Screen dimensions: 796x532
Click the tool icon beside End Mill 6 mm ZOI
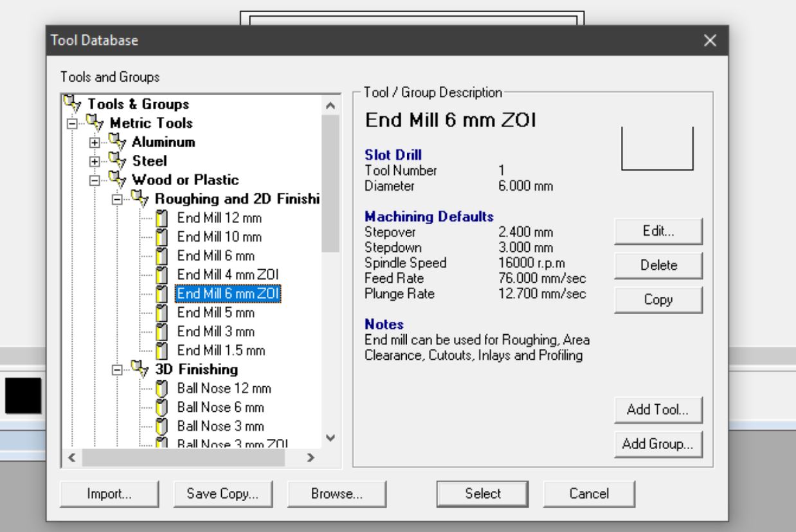pos(162,294)
